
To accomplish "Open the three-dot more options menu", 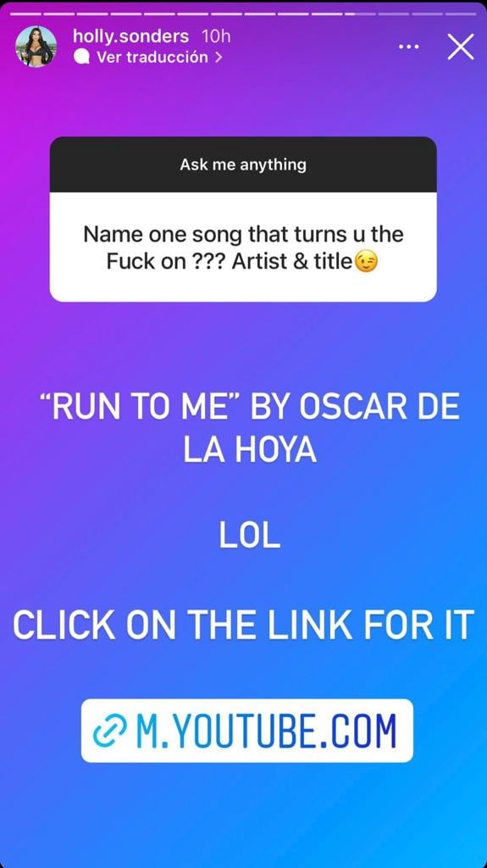I will click(408, 47).
